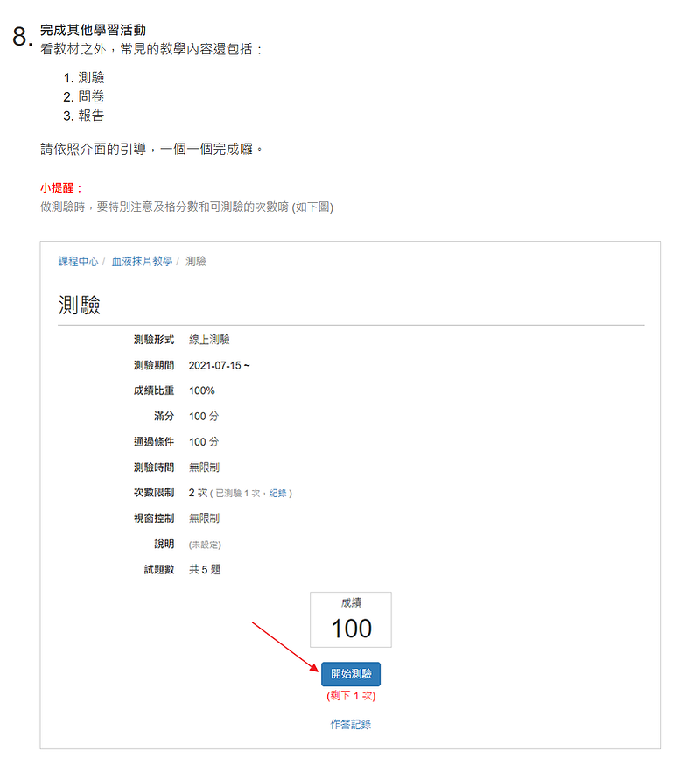This screenshot has width=700, height=759.
Task: Click the 2021-07-15 測驗期間 value
Action: pos(219,365)
